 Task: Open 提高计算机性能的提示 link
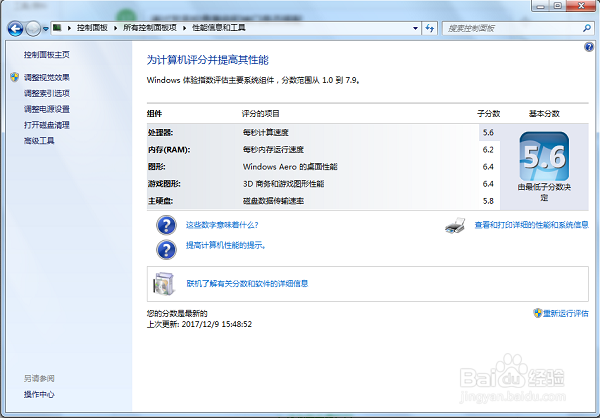point(226,245)
